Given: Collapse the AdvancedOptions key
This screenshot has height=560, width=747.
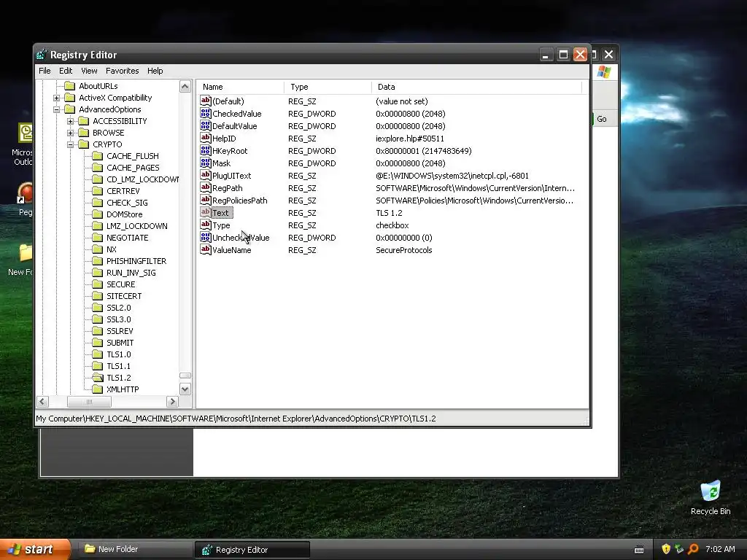Looking at the screenshot, I should (x=57, y=109).
